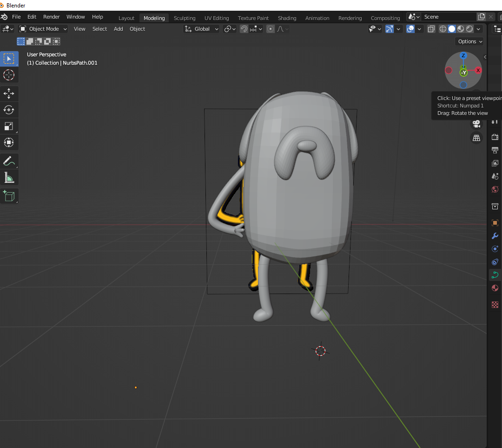Click the Z axis on navigation gizmo

(x=463, y=55)
